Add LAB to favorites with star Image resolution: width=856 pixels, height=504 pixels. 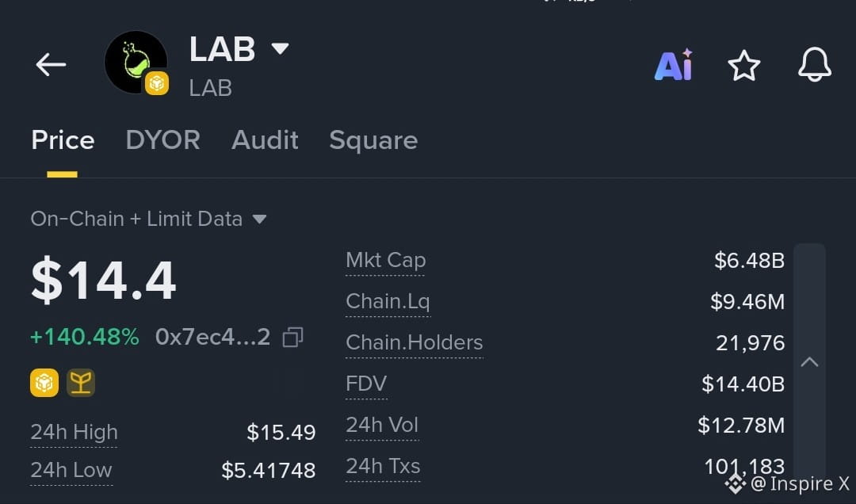pos(744,66)
